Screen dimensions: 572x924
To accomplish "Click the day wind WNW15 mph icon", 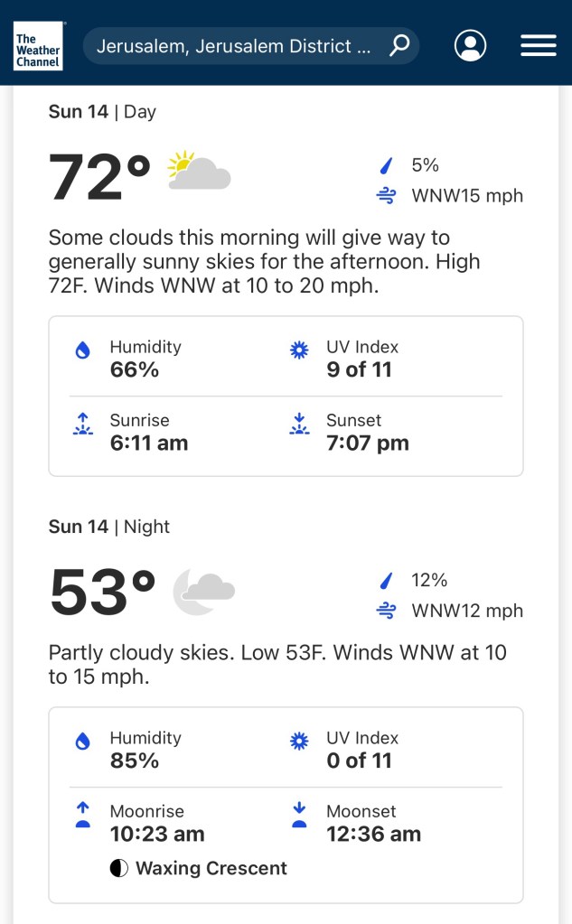I will (x=386, y=196).
